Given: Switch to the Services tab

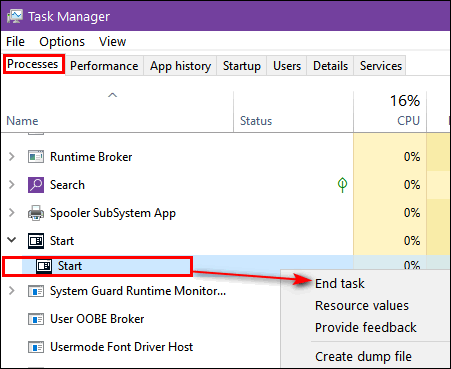Looking at the screenshot, I should 381,66.
